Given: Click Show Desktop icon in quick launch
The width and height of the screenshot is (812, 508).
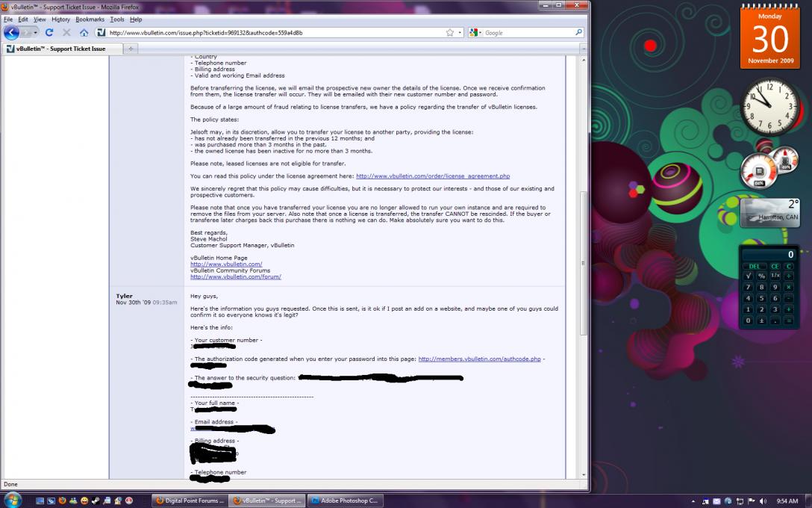Looking at the screenshot, I should pos(40,501).
